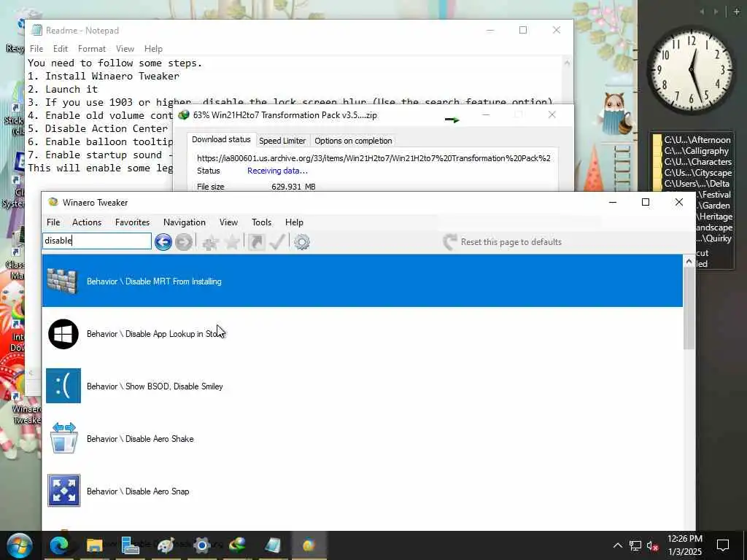
Task: Open the File menu in Winaero Tweaker
Action: (x=53, y=222)
